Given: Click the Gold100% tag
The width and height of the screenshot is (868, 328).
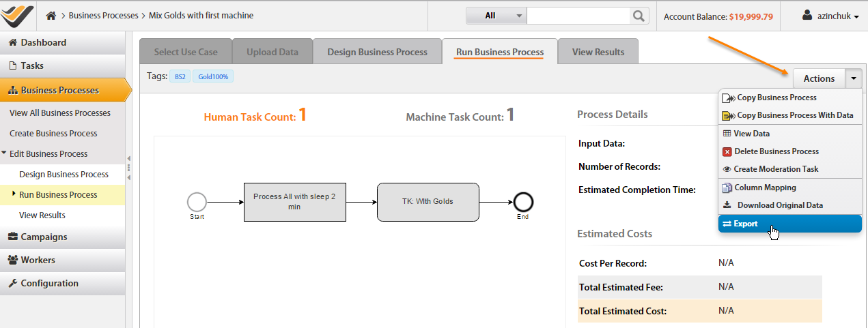Looking at the screenshot, I should pos(213,77).
